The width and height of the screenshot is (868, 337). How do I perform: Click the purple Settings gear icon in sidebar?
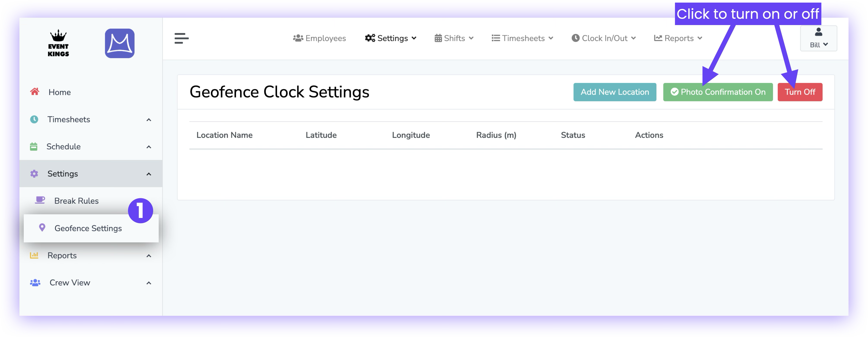click(x=34, y=173)
